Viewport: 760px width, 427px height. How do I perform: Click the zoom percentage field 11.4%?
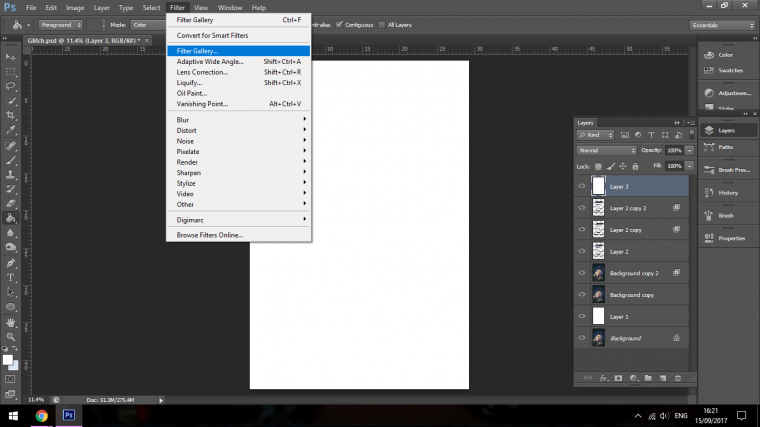pos(36,400)
